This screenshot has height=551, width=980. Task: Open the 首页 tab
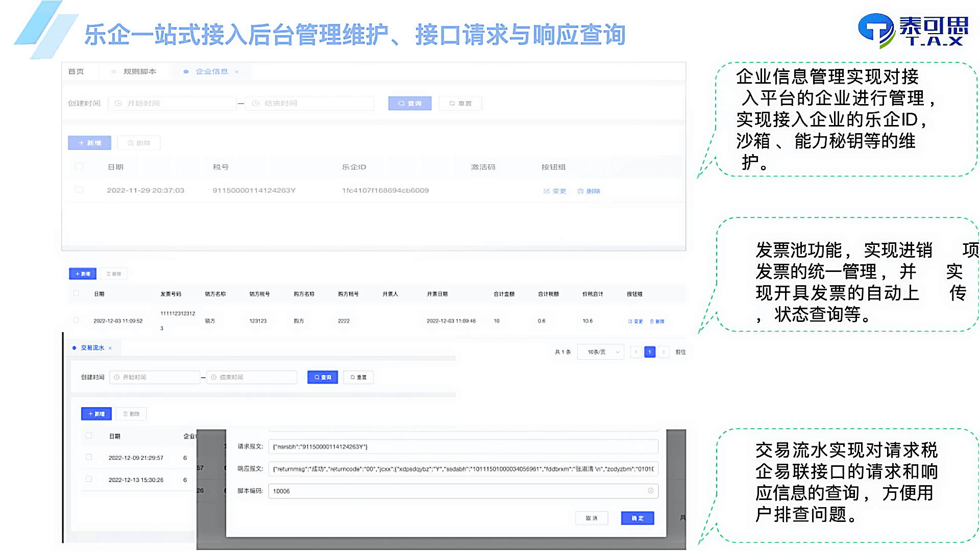(x=76, y=71)
